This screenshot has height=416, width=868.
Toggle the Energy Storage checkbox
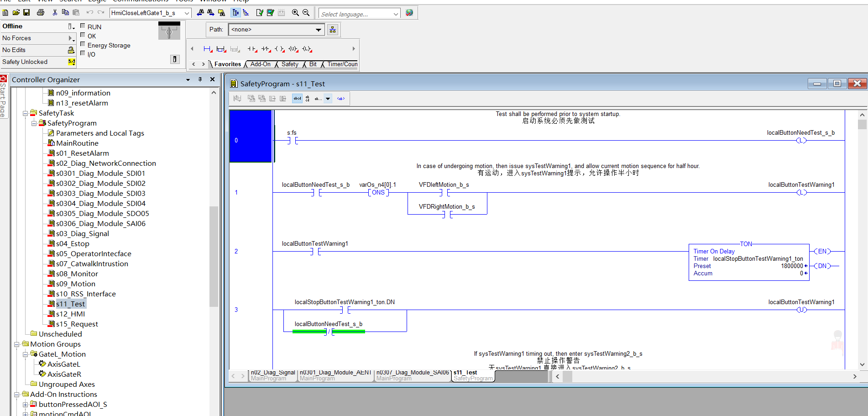click(x=83, y=44)
